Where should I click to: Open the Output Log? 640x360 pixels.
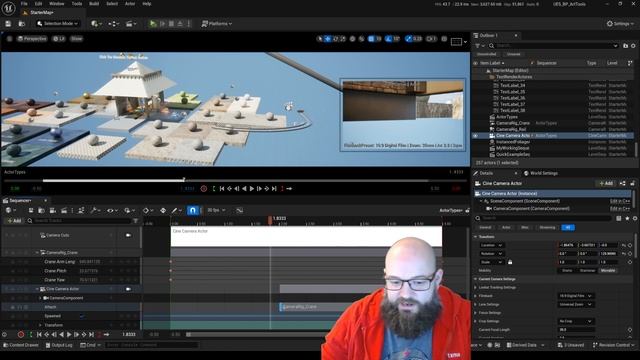click(59, 345)
